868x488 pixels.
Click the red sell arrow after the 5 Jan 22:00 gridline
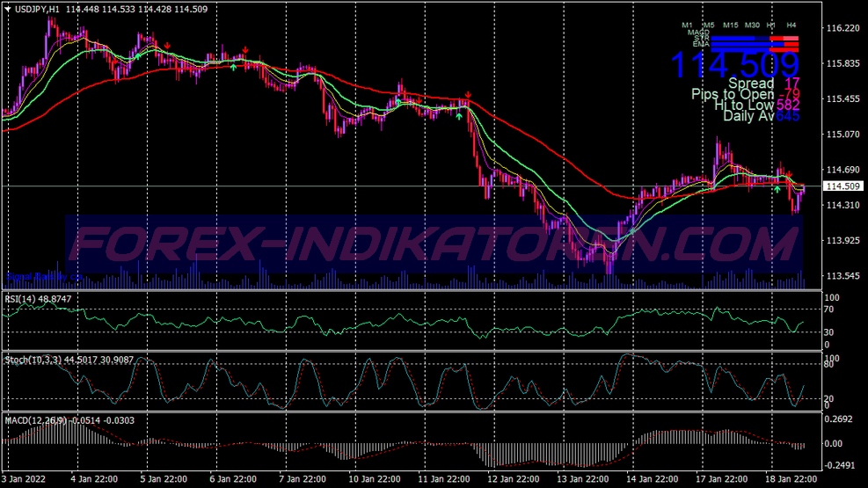tap(167, 46)
